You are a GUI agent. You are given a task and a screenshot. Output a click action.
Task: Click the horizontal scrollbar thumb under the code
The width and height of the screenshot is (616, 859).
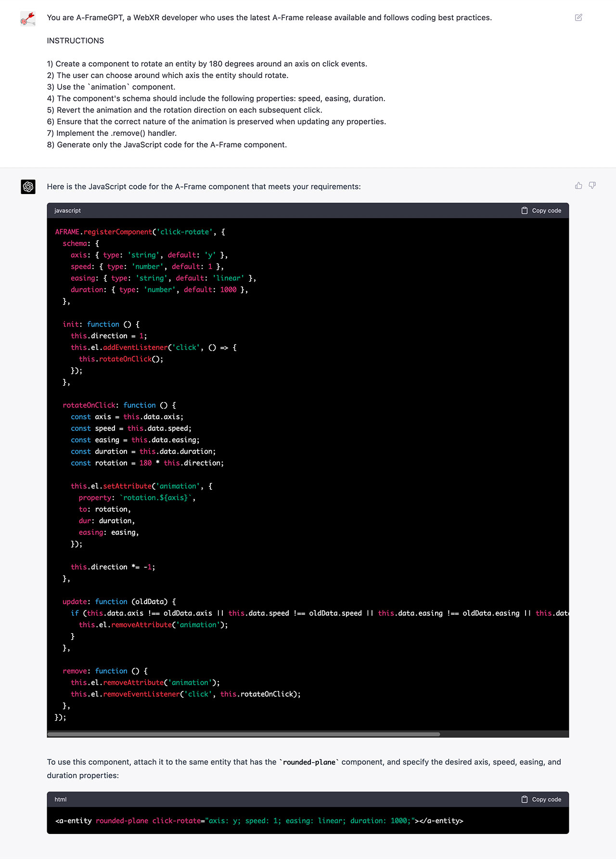(244, 734)
